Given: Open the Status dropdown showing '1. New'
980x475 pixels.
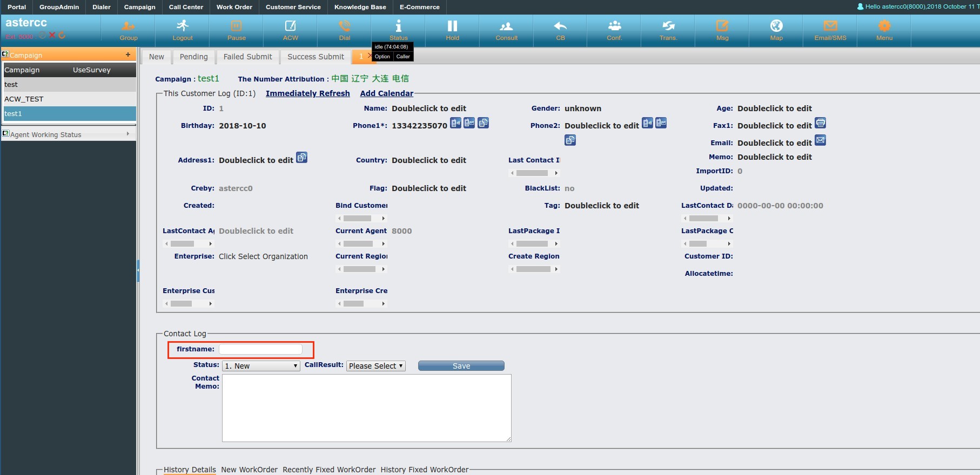Looking at the screenshot, I should [x=261, y=366].
